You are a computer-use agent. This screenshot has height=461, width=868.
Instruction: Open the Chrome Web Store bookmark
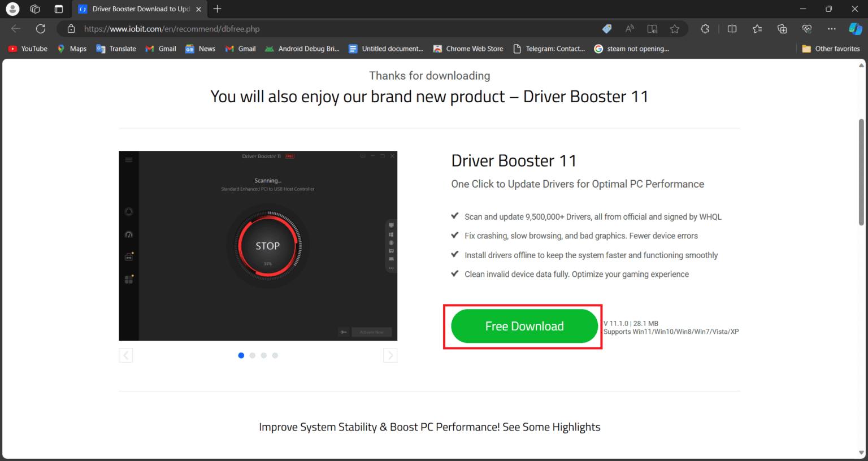coord(468,49)
